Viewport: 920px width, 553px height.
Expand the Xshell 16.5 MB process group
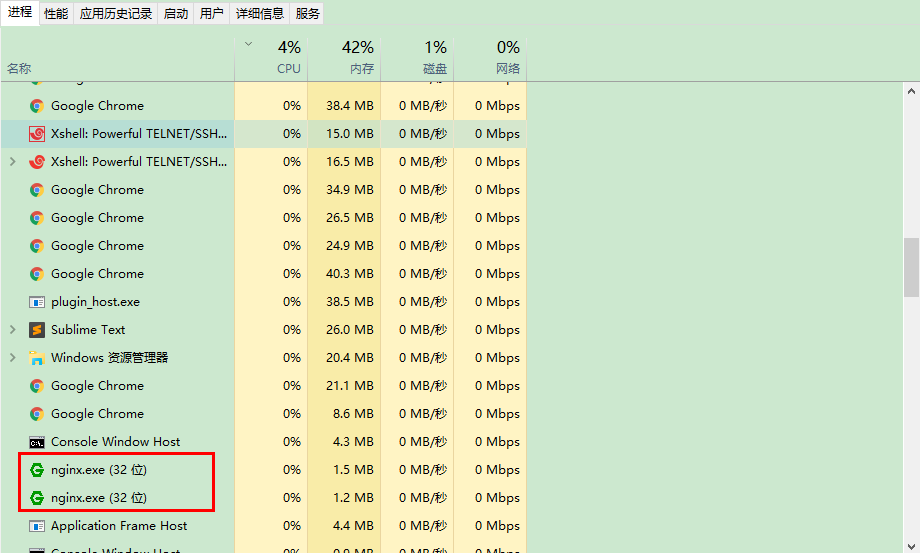point(12,161)
